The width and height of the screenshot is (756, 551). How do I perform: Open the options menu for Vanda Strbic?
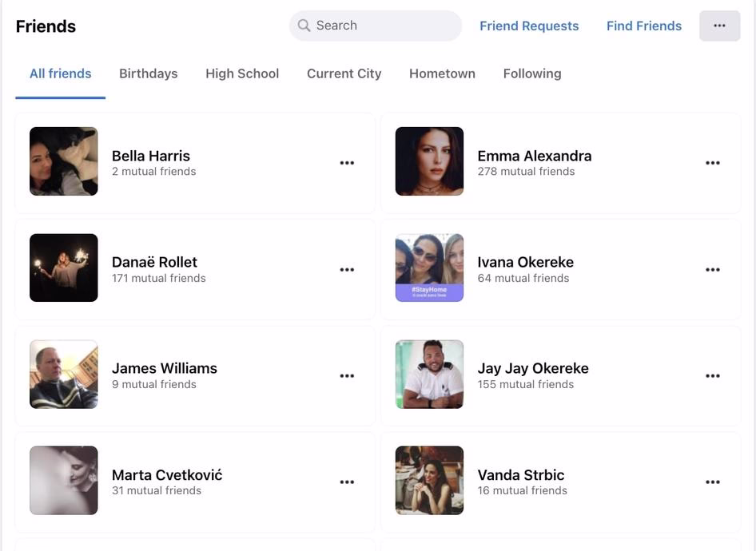pos(712,482)
